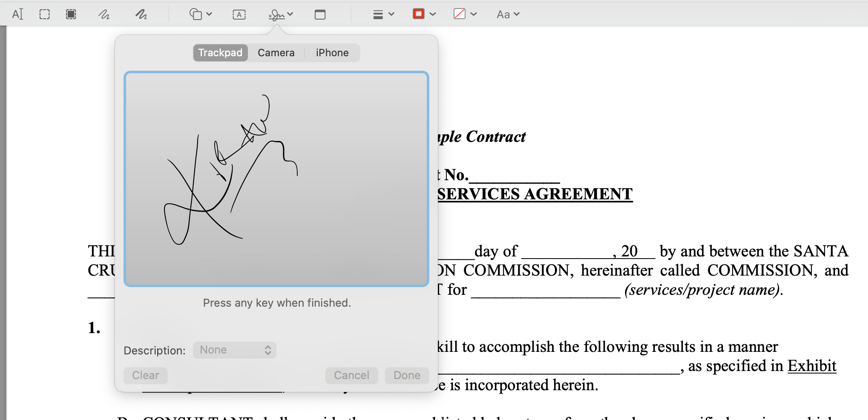
Task: Click the Contract italic title text
Action: click(x=496, y=137)
